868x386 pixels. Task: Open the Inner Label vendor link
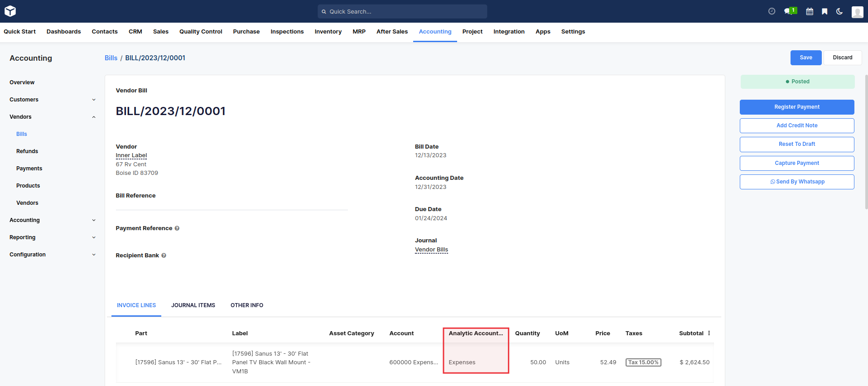[131, 155]
